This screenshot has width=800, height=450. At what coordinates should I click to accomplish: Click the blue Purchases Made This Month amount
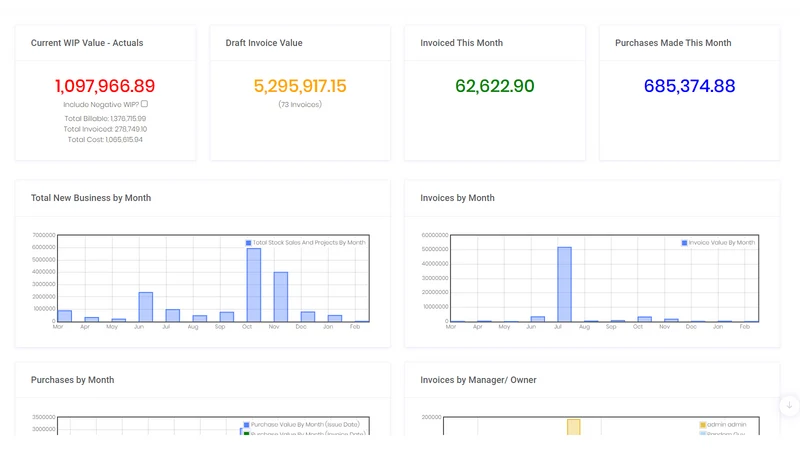click(689, 86)
